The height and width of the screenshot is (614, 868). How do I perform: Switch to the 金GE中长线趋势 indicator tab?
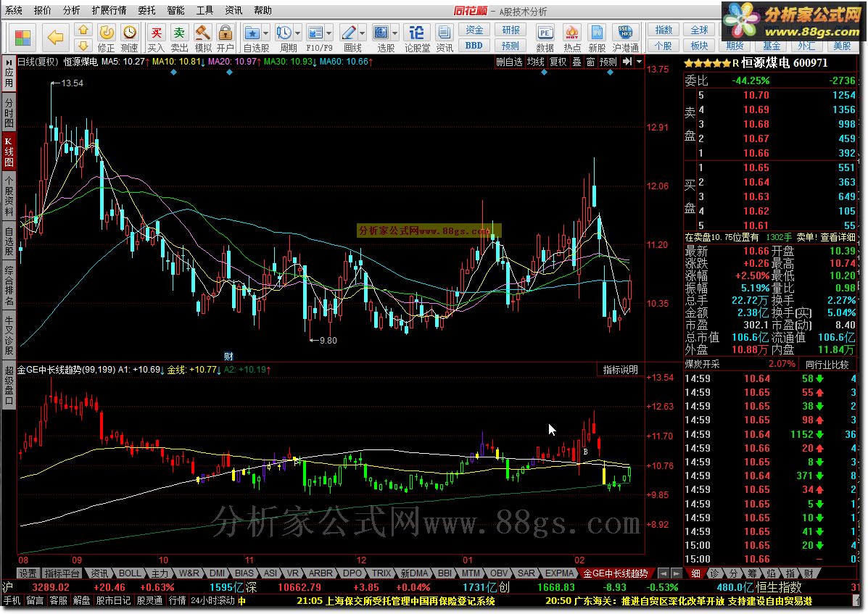pos(616,573)
